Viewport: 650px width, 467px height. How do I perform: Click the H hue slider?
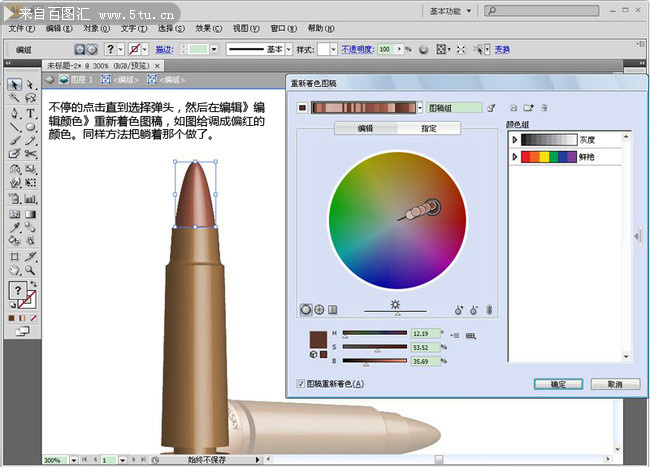point(373,333)
